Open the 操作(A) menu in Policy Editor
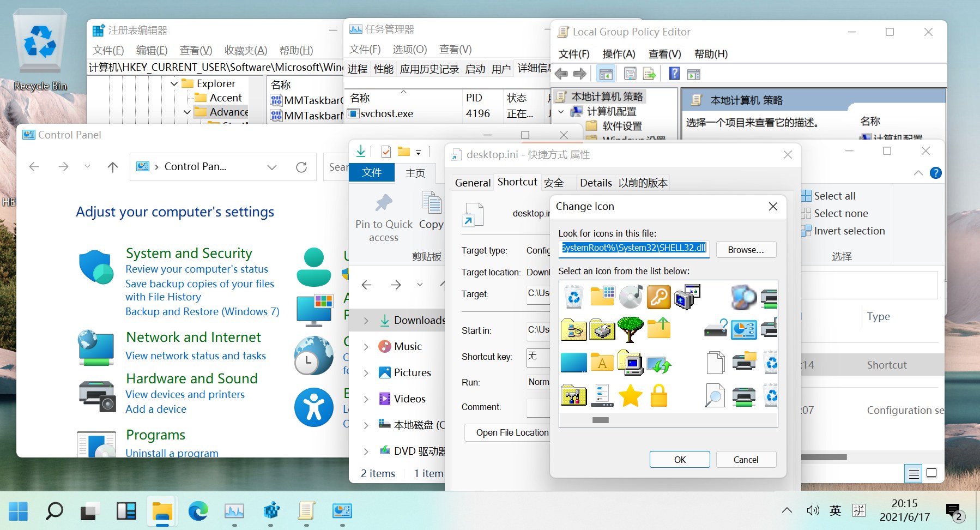 point(619,54)
